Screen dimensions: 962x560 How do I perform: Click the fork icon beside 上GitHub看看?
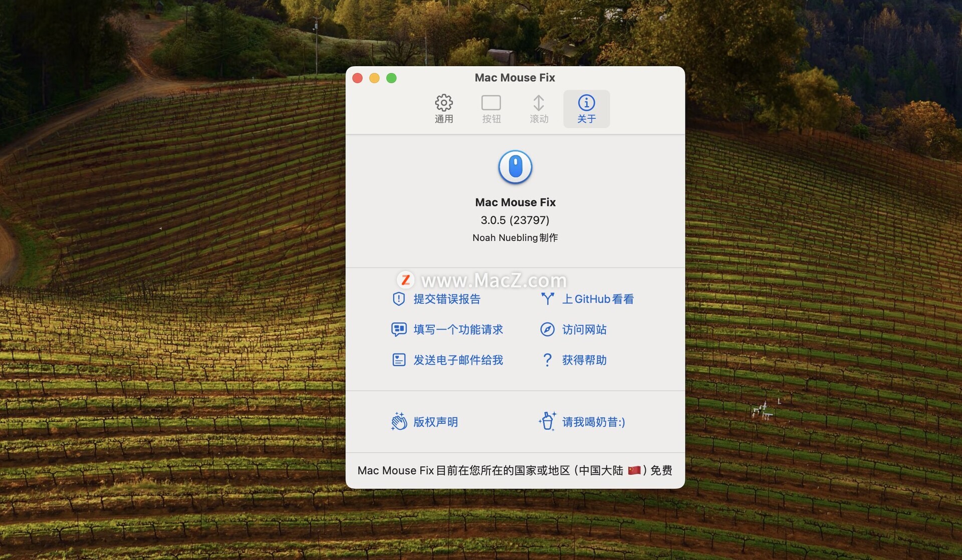(548, 299)
